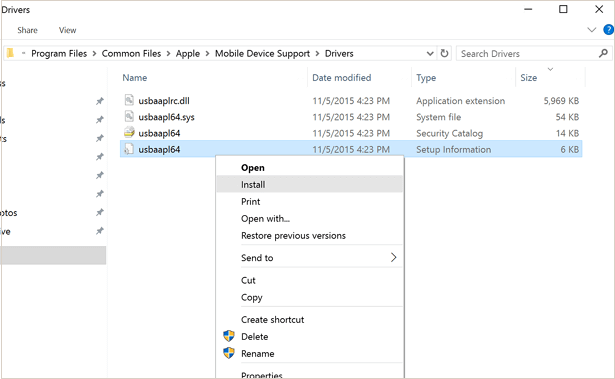
Task: Click the usbaaplrc.dll file icon
Action: (129, 100)
